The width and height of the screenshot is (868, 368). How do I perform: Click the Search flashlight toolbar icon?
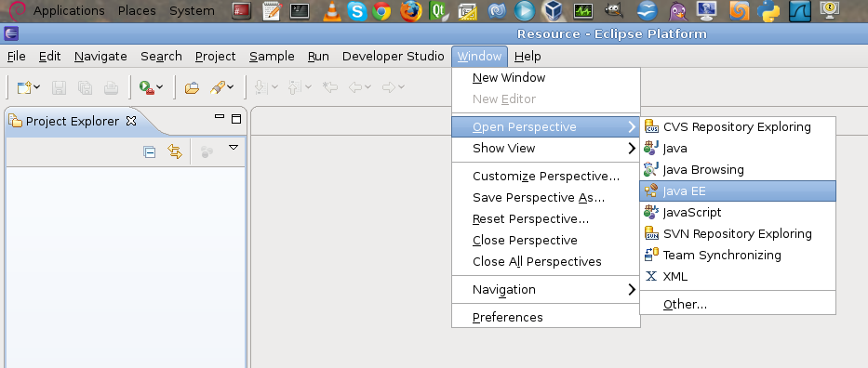(218, 87)
